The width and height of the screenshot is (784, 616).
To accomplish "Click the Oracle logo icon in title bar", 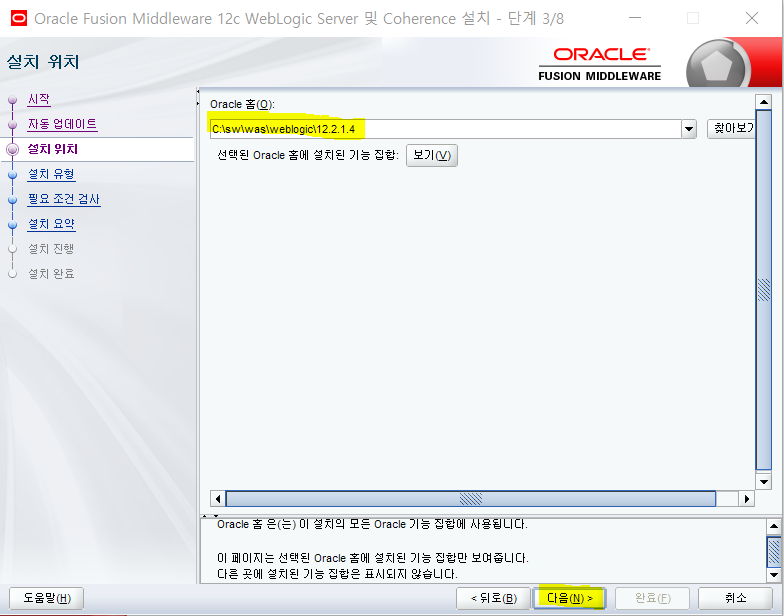I will 18,18.
